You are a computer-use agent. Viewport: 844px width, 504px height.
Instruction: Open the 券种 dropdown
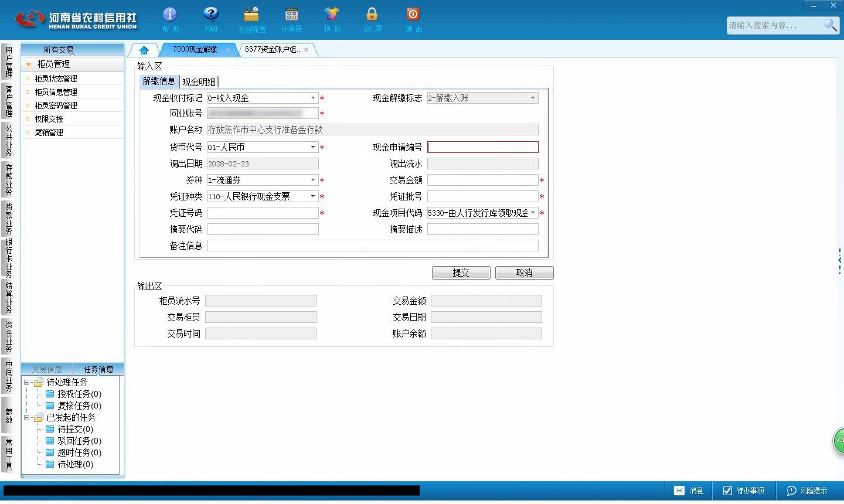tap(313, 180)
